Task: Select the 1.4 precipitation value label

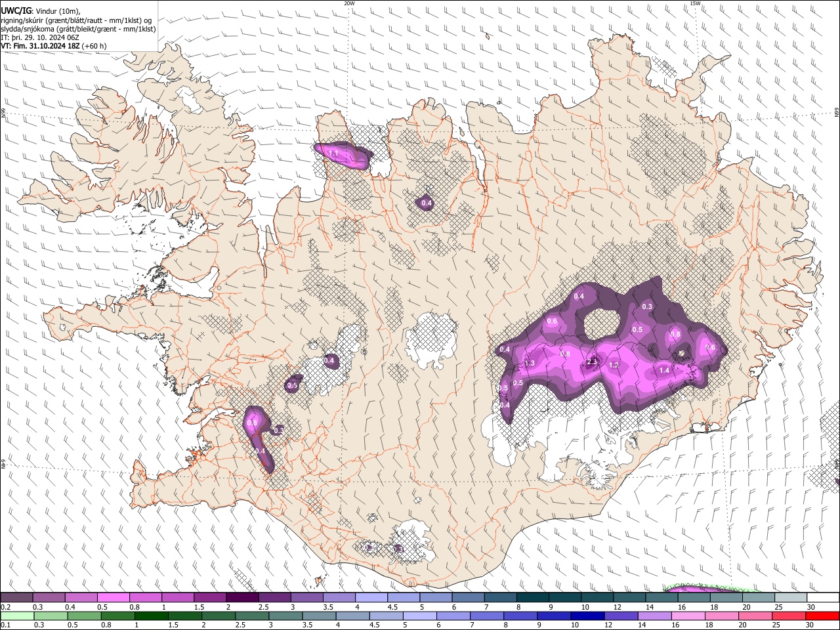Action: pyautogui.click(x=664, y=370)
